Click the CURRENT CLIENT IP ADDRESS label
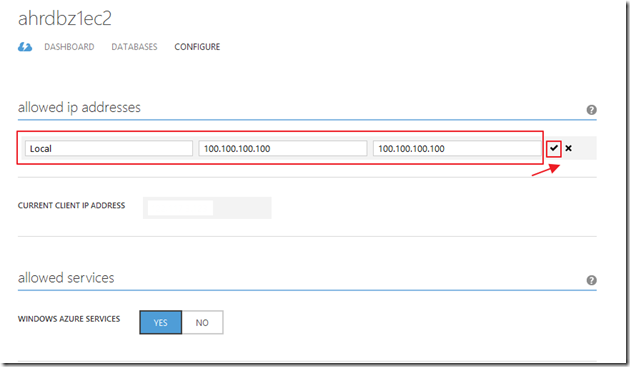This screenshot has height=367, width=630. [72, 205]
